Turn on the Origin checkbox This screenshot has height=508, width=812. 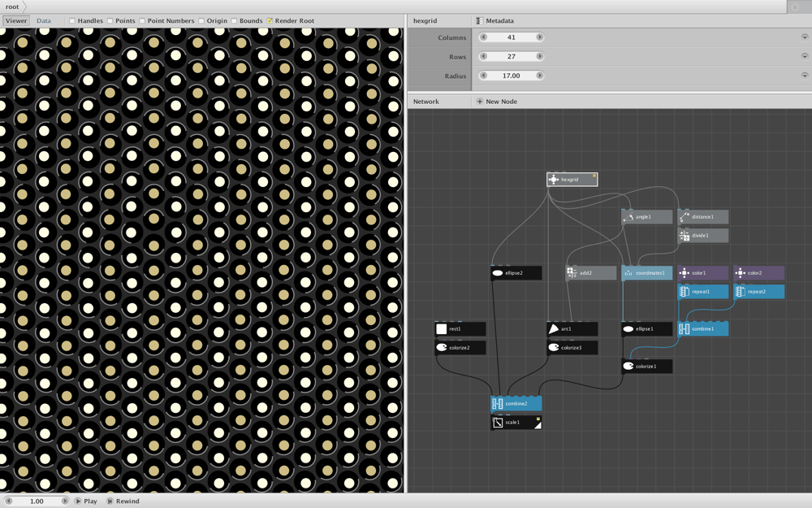(201, 21)
